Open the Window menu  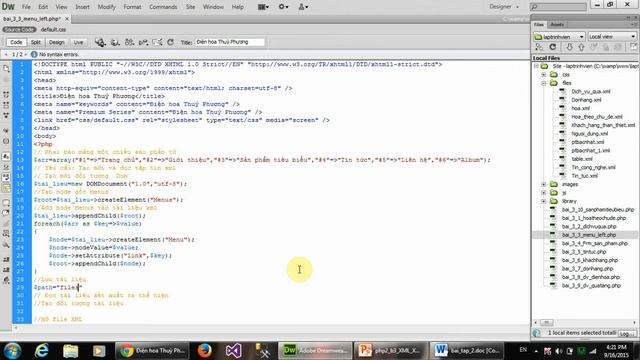pos(213,7)
